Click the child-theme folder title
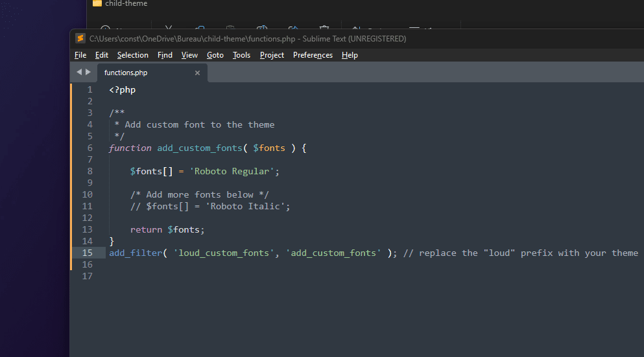644x357 pixels. [126, 3]
